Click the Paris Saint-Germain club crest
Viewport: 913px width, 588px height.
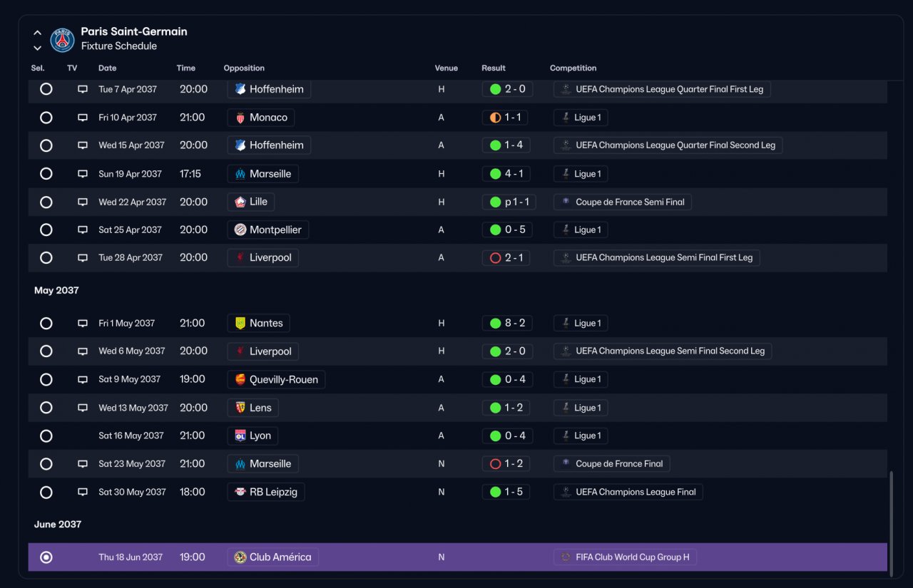coord(63,40)
